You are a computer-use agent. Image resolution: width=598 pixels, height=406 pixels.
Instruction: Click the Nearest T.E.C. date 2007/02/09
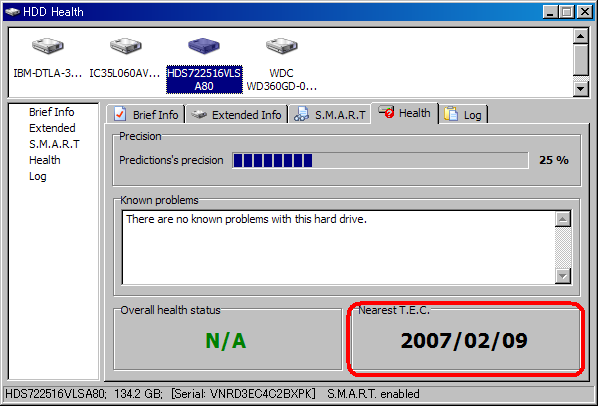[x=464, y=340]
